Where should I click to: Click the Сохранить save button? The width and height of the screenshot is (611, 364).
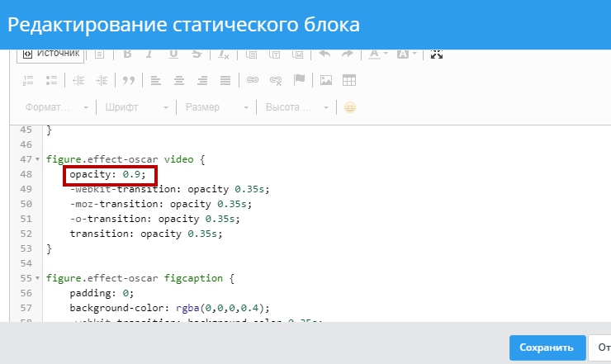[547, 347]
